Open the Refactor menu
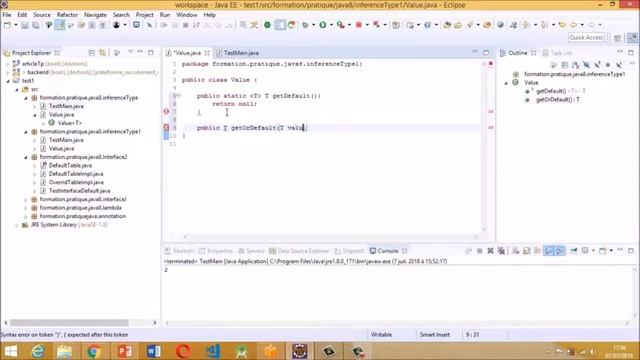The image size is (640, 360). [67, 15]
